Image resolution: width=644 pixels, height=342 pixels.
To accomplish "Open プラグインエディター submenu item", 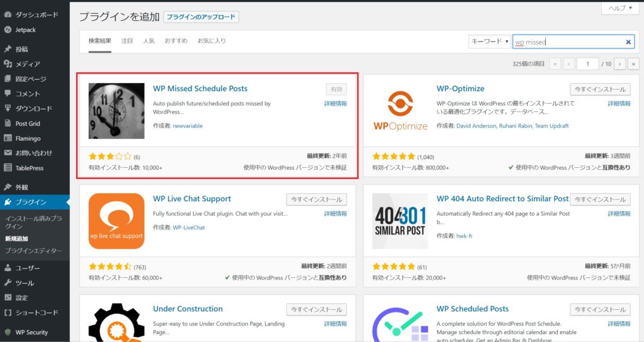I will [x=33, y=250].
